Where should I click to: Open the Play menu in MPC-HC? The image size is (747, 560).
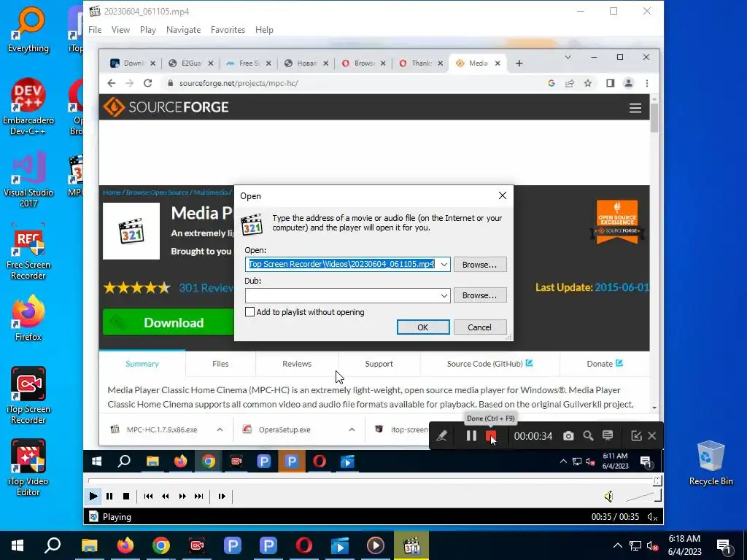pos(147,29)
